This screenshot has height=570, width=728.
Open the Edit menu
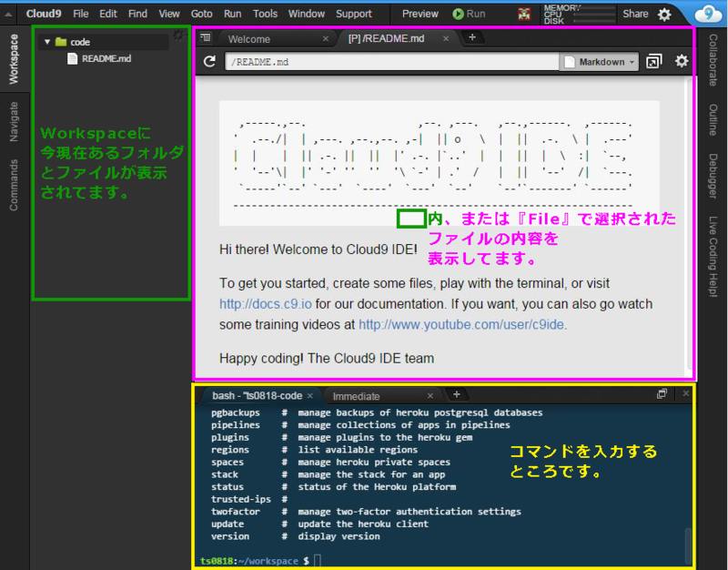108,14
